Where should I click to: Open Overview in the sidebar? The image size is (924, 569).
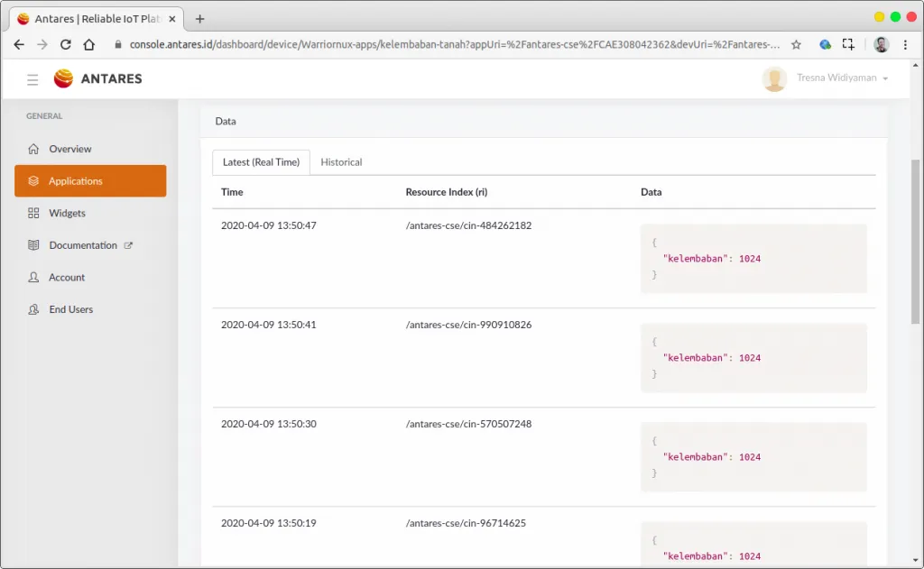click(70, 149)
